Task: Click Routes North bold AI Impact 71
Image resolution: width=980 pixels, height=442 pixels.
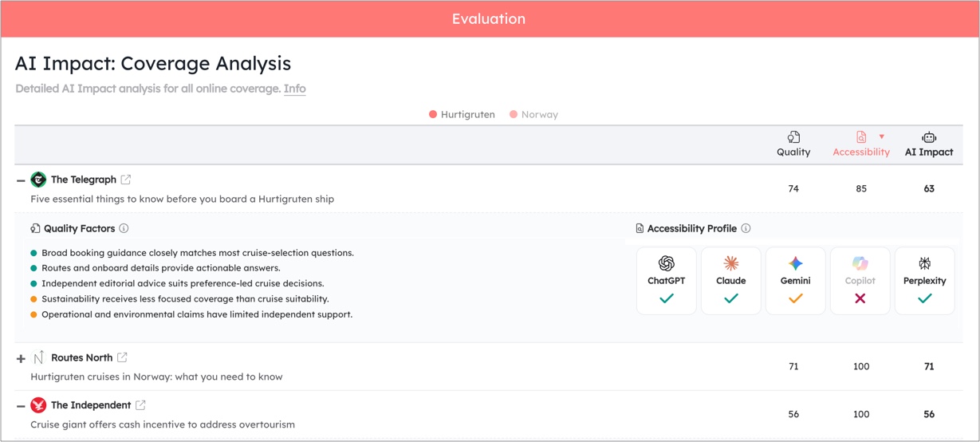Action: point(929,367)
